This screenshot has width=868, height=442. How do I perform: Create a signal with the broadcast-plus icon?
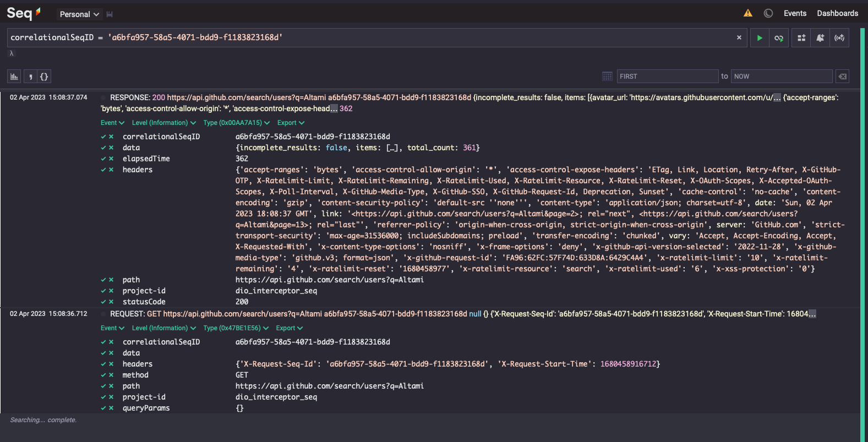[x=839, y=38]
